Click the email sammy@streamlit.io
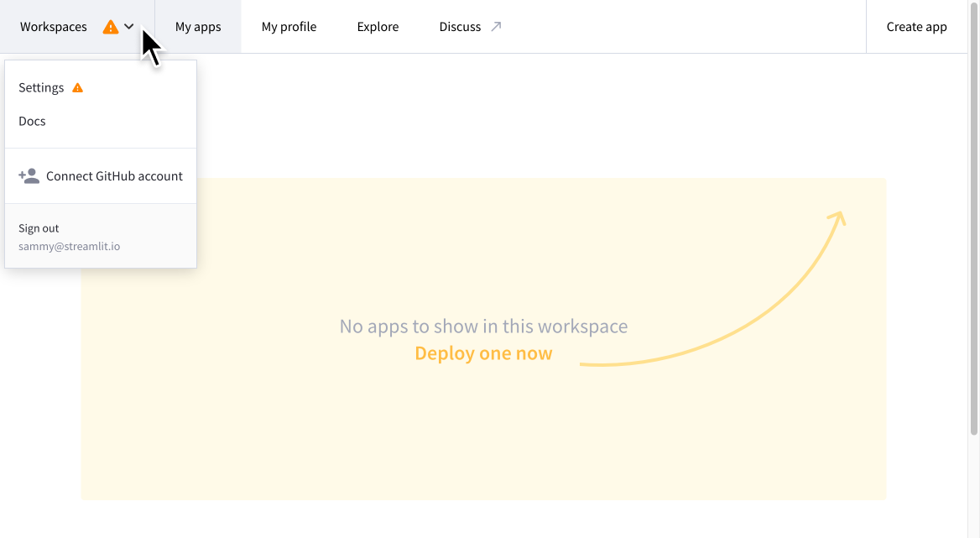Image resolution: width=980 pixels, height=538 pixels. [69, 245]
